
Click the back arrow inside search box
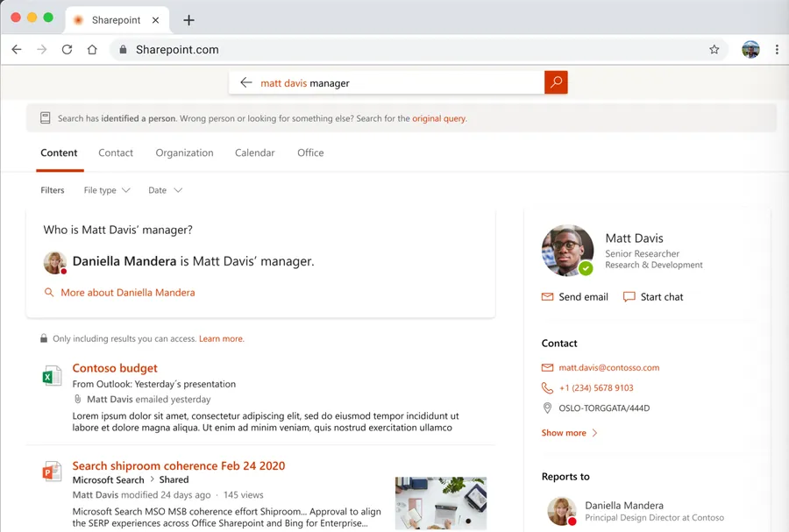click(245, 82)
